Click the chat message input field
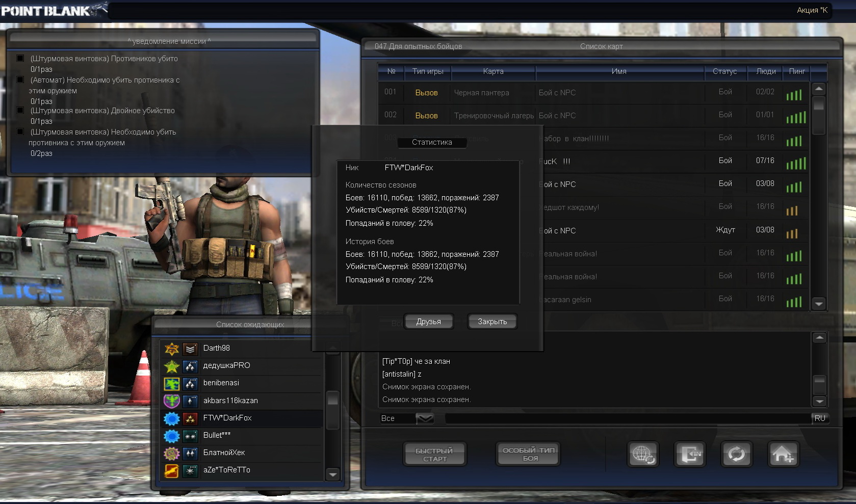Image resolution: width=856 pixels, height=504 pixels. click(x=627, y=418)
